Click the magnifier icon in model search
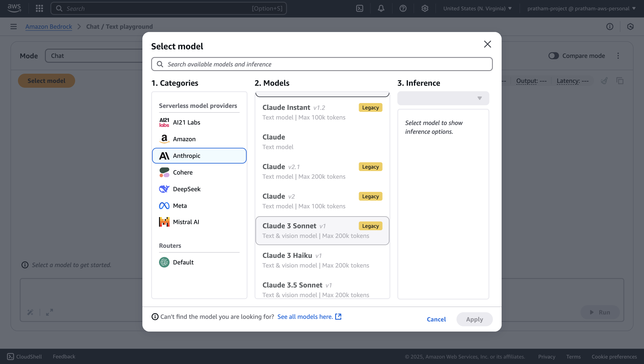The width and height of the screenshot is (644, 364). coord(160,64)
